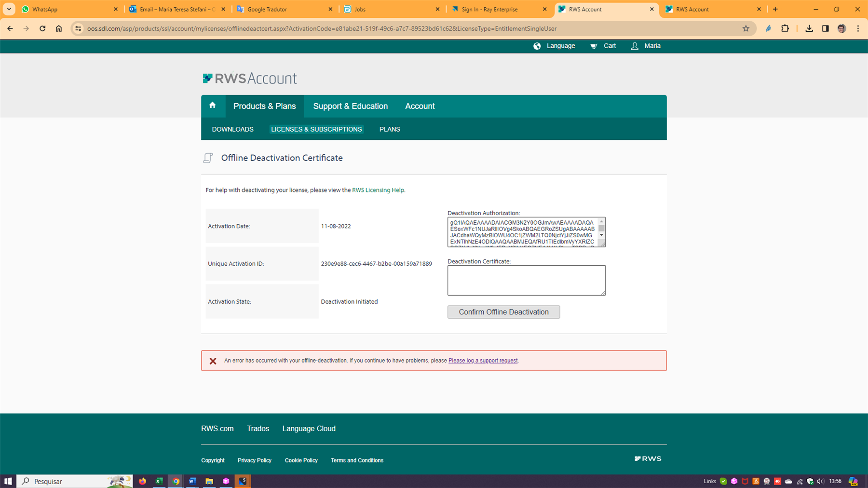Click the Activation Date value 11-08-2022
868x488 pixels.
pos(336,226)
